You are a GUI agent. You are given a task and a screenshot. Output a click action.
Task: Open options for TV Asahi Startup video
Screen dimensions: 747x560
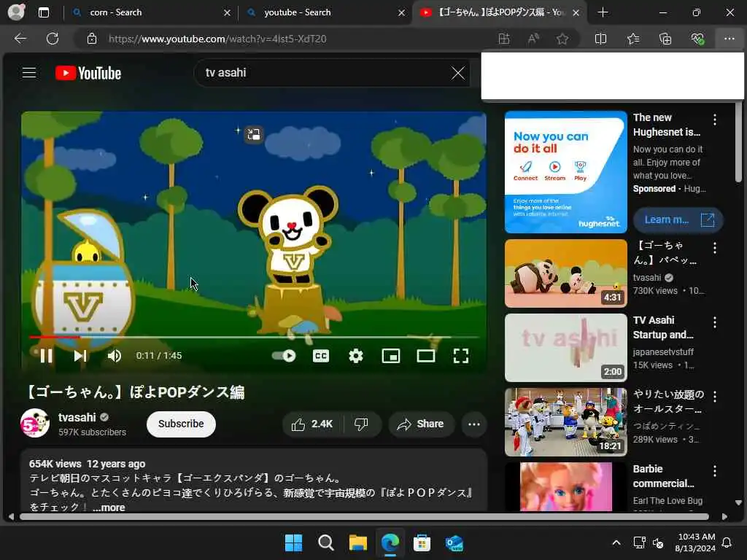point(715,322)
